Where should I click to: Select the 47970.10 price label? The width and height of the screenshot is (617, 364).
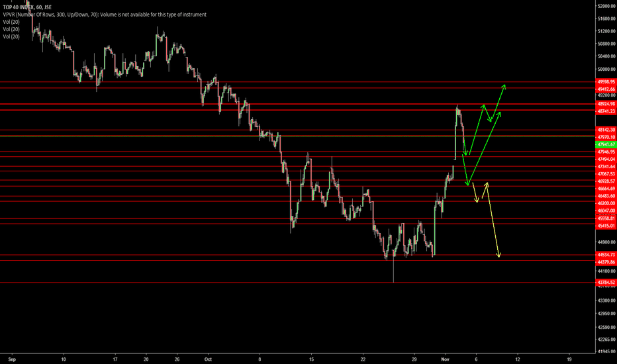point(606,137)
